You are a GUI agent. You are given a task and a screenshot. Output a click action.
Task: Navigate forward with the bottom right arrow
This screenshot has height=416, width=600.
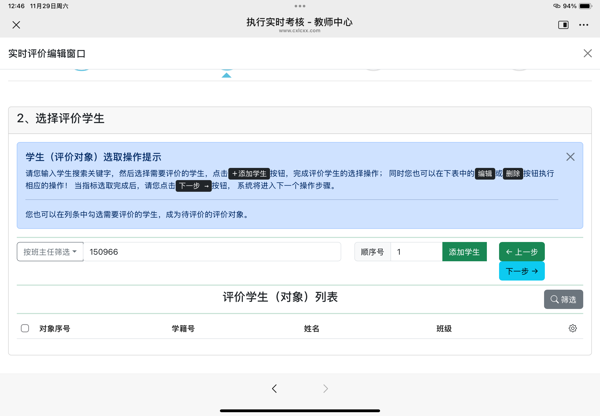pyautogui.click(x=325, y=389)
